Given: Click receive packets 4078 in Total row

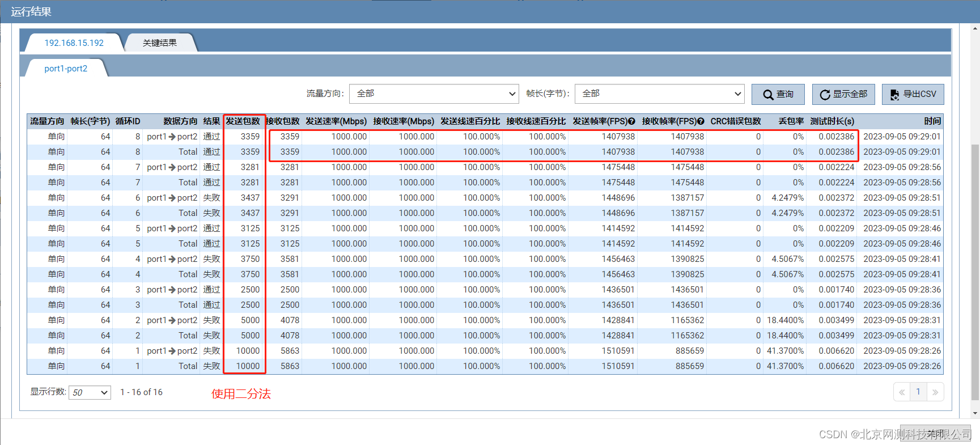Looking at the screenshot, I should coord(290,336).
